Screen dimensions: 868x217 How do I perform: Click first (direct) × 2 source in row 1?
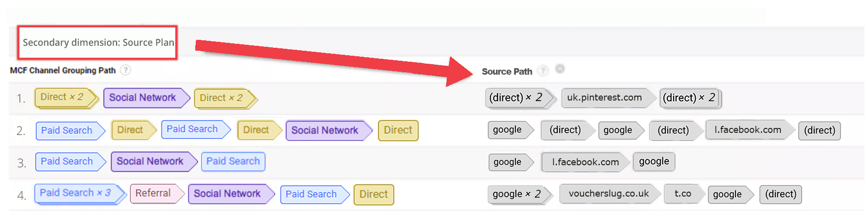pyautogui.click(x=515, y=98)
